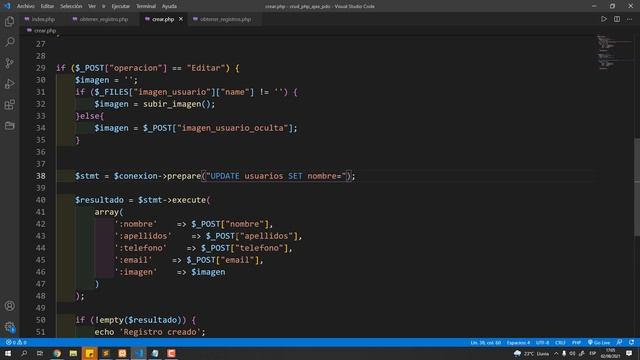Switch to the obtener_registro.php tab
Viewport: 640px width, 360px height.
pos(104,19)
